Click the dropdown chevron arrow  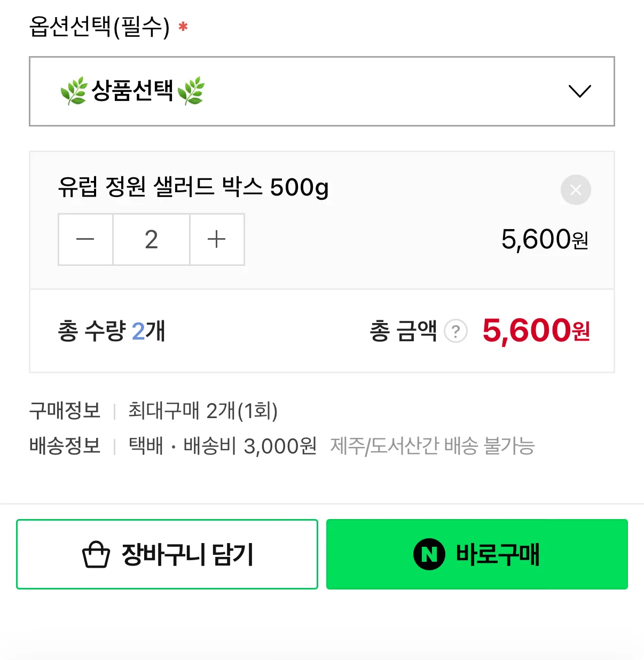point(579,91)
